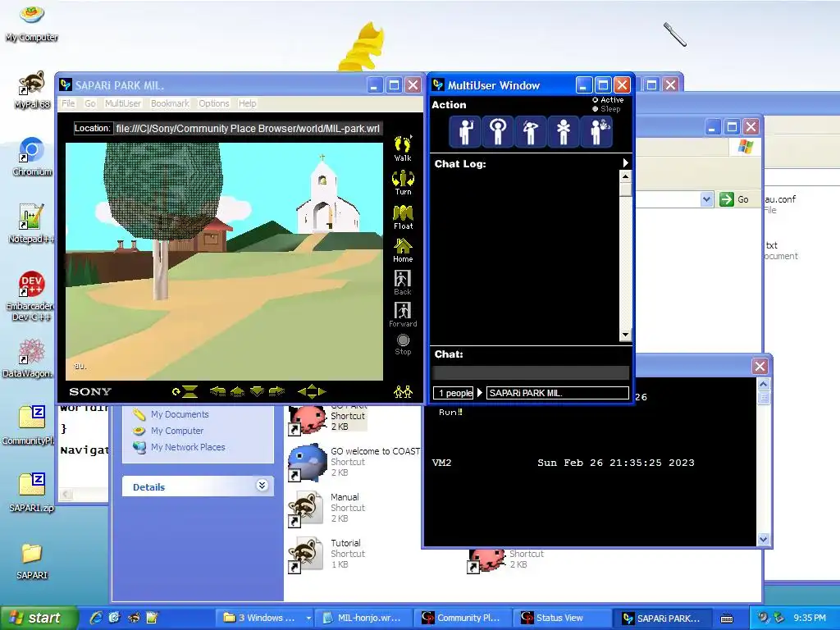Switch to Community Pl taskbar item

tap(463, 618)
